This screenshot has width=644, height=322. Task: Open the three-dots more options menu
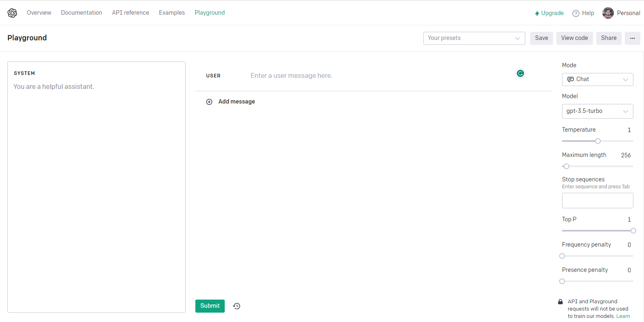coord(632,38)
